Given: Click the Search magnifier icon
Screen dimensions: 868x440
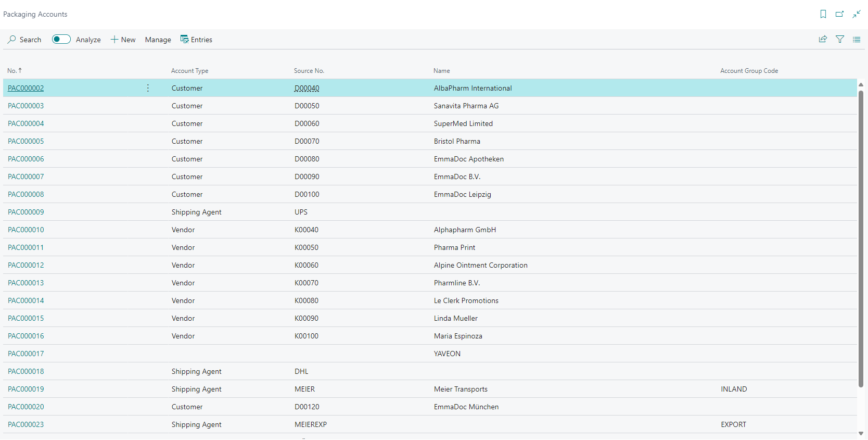Looking at the screenshot, I should (x=12, y=40).
